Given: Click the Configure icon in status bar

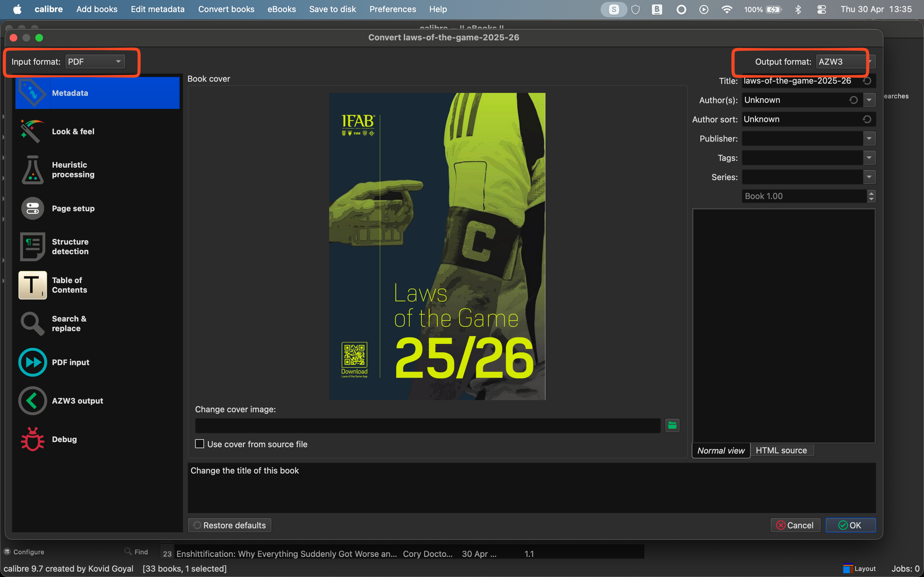Looking at the screenshot, I should coord(7,552).
